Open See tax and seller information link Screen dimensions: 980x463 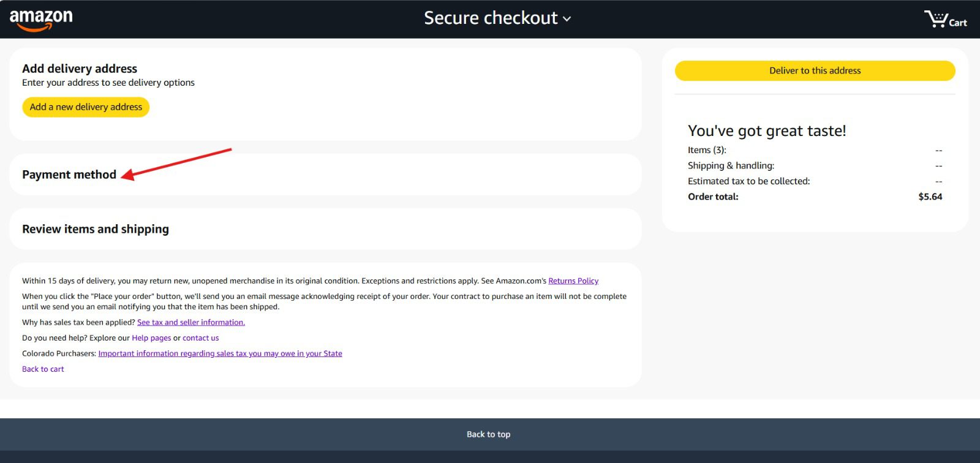point(191,322)
